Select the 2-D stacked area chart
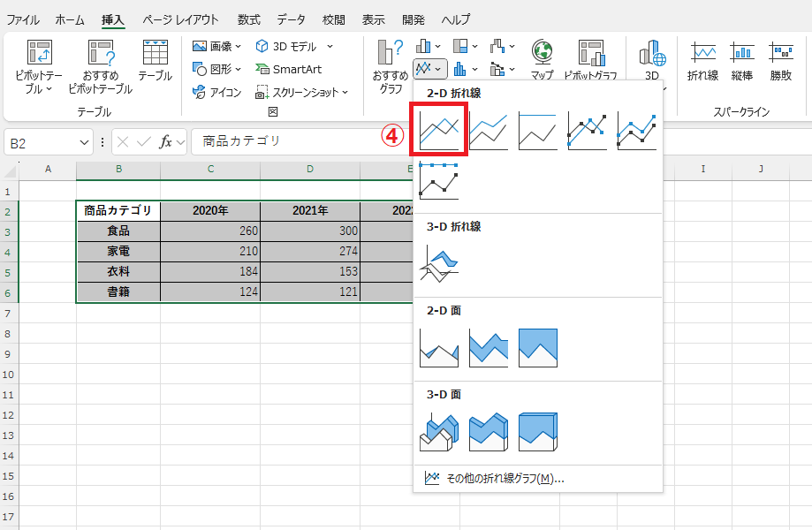This screenshot has width=812, height=530. 489,348
